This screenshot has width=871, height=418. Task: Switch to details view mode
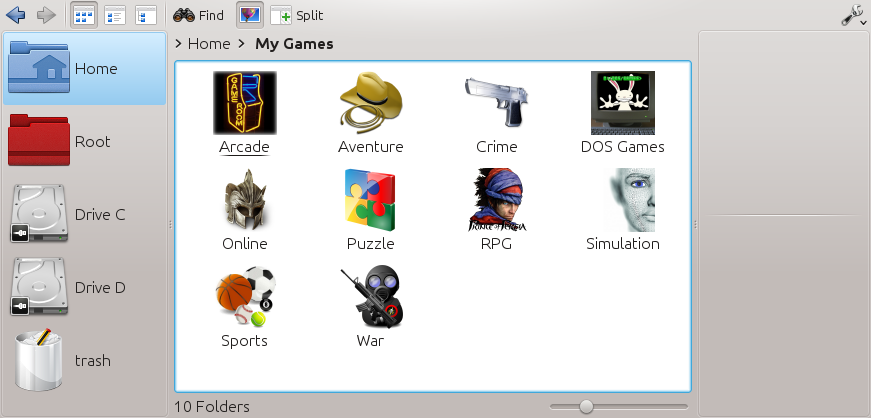[x=115, y=15]
